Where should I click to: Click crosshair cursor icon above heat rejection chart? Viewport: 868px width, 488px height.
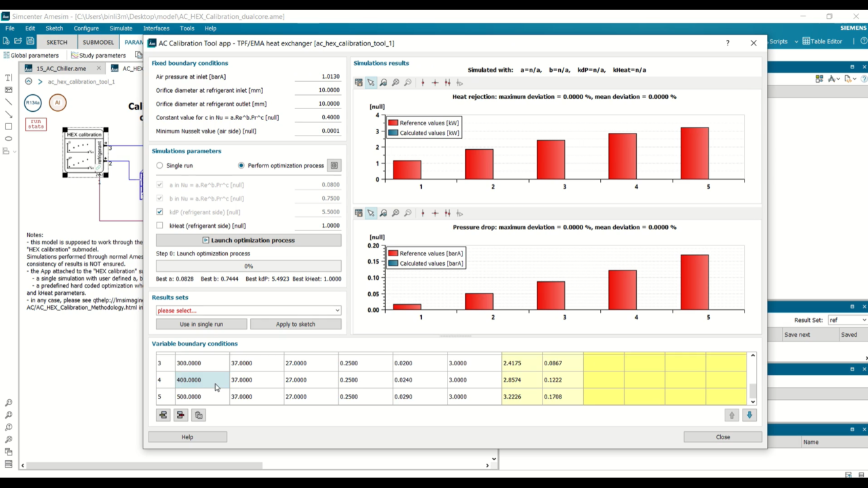(x=435, y=83)
